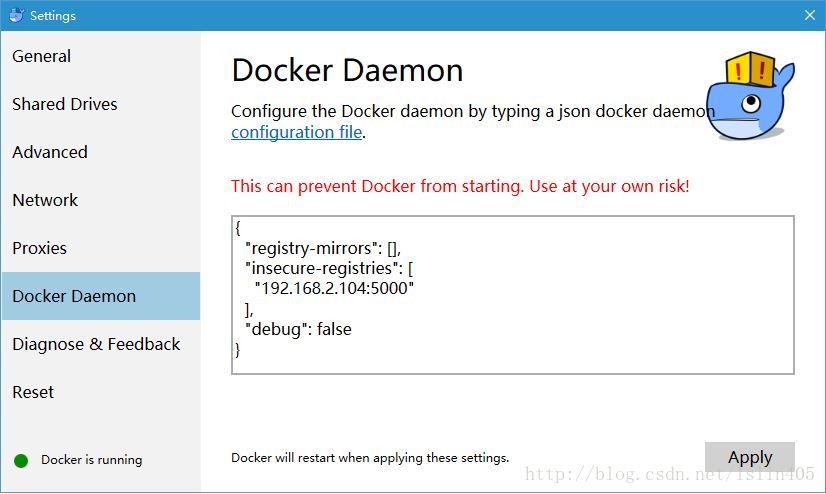826x494 pixels.
Task: Click the "registry-mirrors" line in editor
Action: coord(323,248)
